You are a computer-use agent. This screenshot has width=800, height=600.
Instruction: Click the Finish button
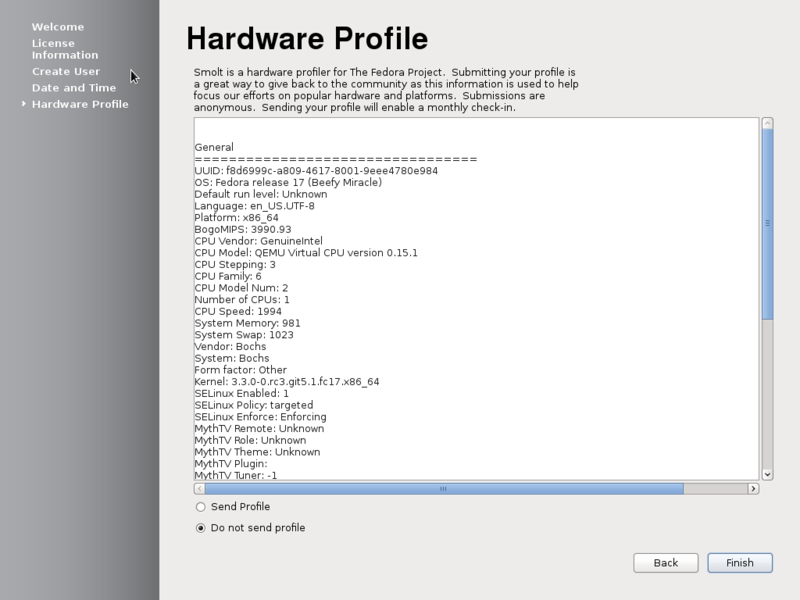click(x=740, y=563)
